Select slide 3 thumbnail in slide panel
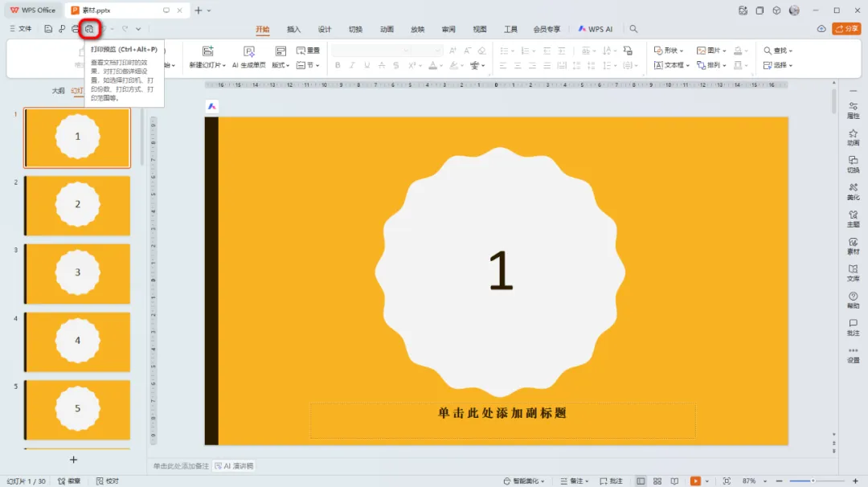This screenshot has width=868, height=487. (x=77, y=273)
